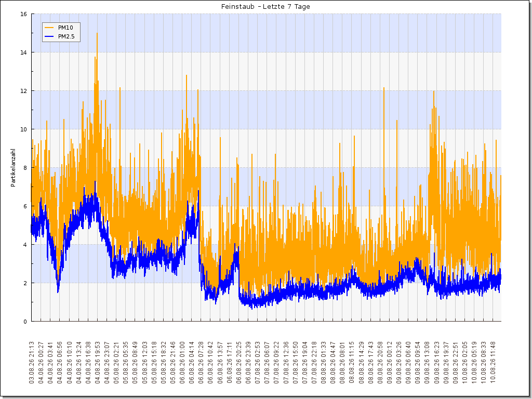Click x-axis label '07.08.26 15:50'

coord(296,362)
